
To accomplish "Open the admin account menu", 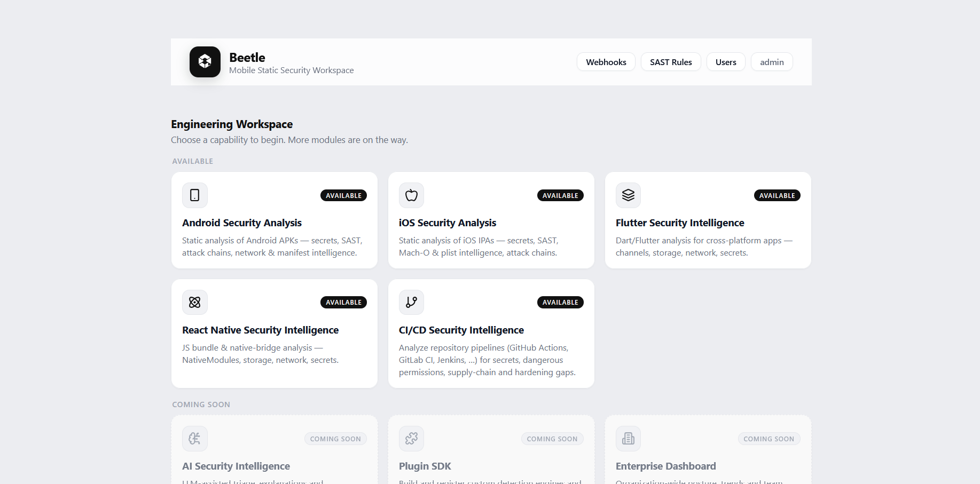I will tap(772, 62).
